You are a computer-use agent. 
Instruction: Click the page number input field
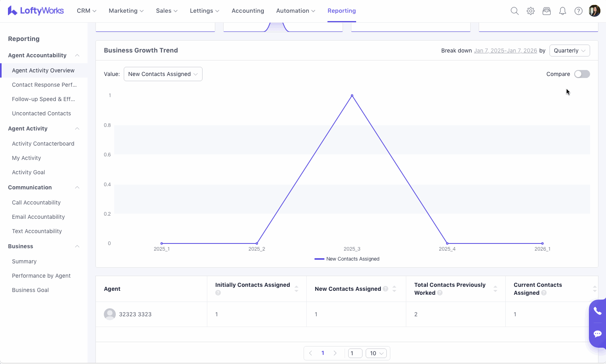coord(355,353)
